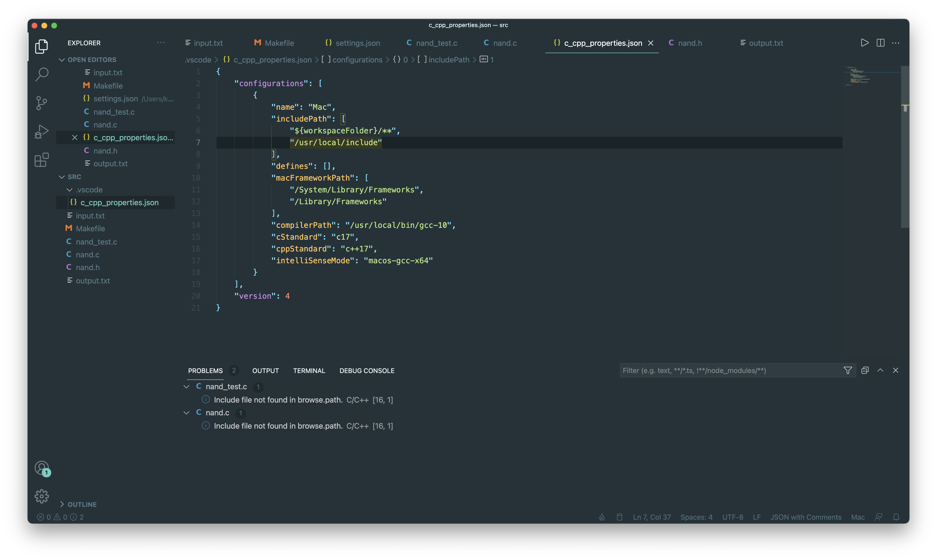The image size is (937, 560).
Task: Switch to the Makefile tab
Action: pos(274,43)
